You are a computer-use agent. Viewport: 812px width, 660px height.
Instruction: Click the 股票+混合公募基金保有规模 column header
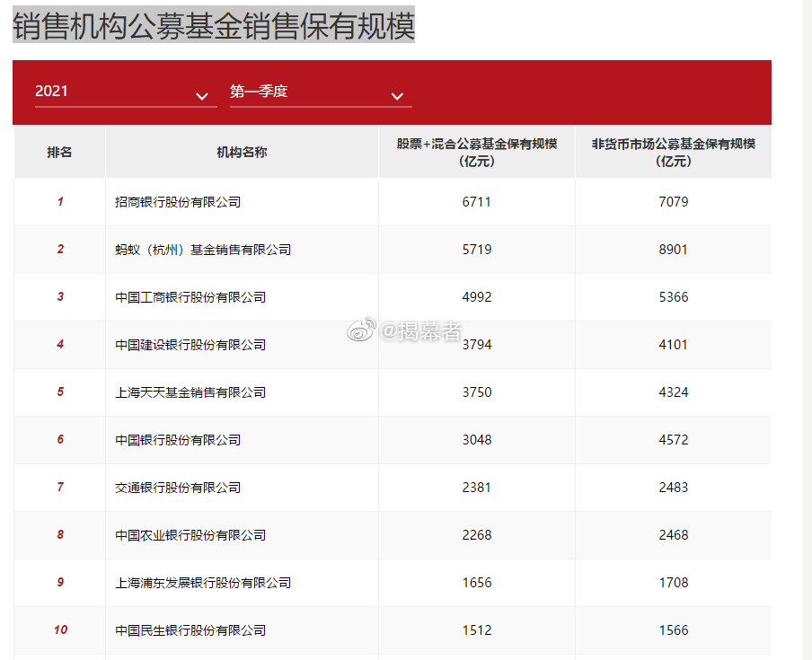(x=476, y=152)
